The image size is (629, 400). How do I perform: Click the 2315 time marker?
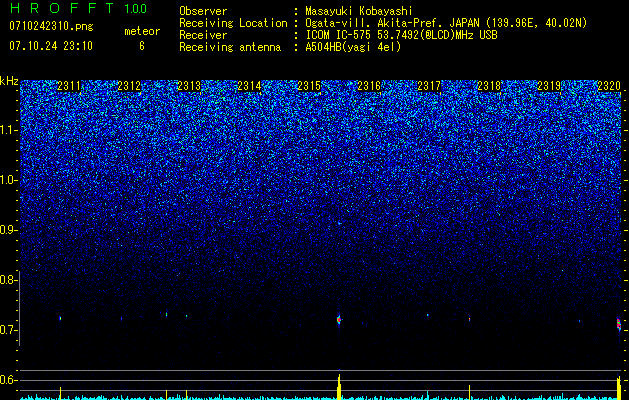coord(309,86)
